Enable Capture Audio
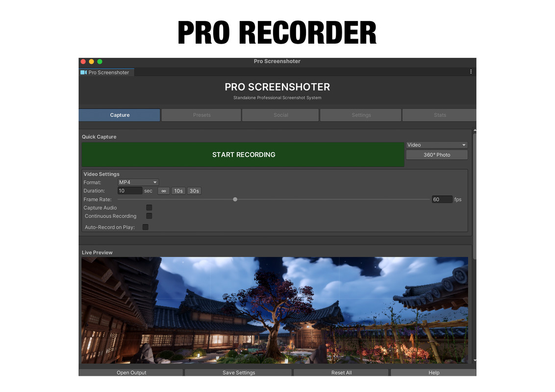The image size is (555, 392). pyautogui.click(x=149, y=207)
